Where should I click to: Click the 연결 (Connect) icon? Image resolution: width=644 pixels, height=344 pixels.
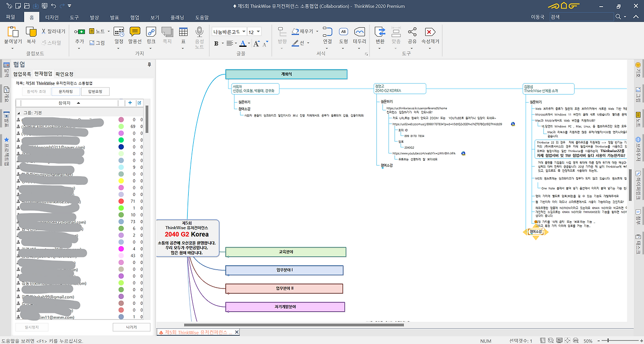click(328, 32)
